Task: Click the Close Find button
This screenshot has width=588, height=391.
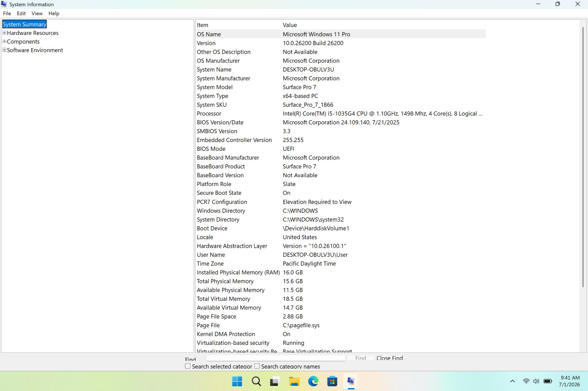Action: click(390, 358)
